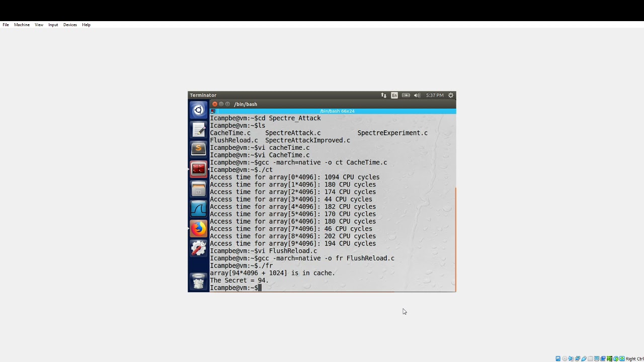Viewport: 644px width, 362px height.
Task: Click the array[0*4096] 1094 CPU cycles line
Action: (295, 177)
